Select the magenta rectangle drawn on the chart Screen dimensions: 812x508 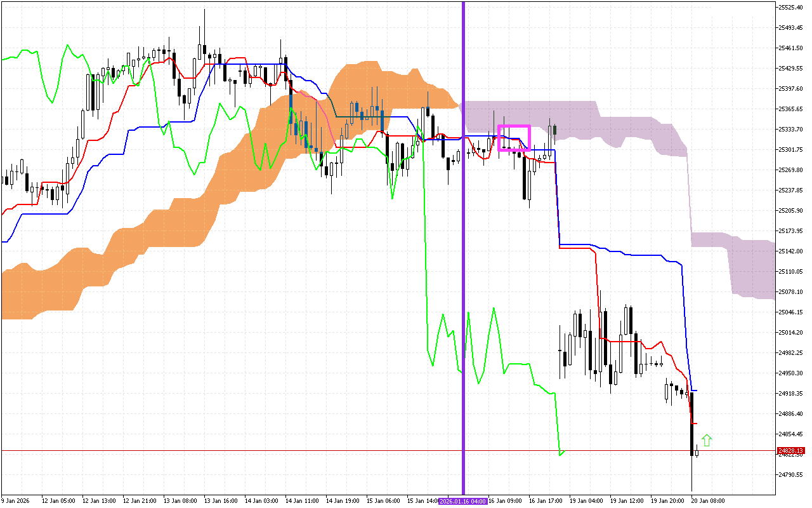[514, 126]
